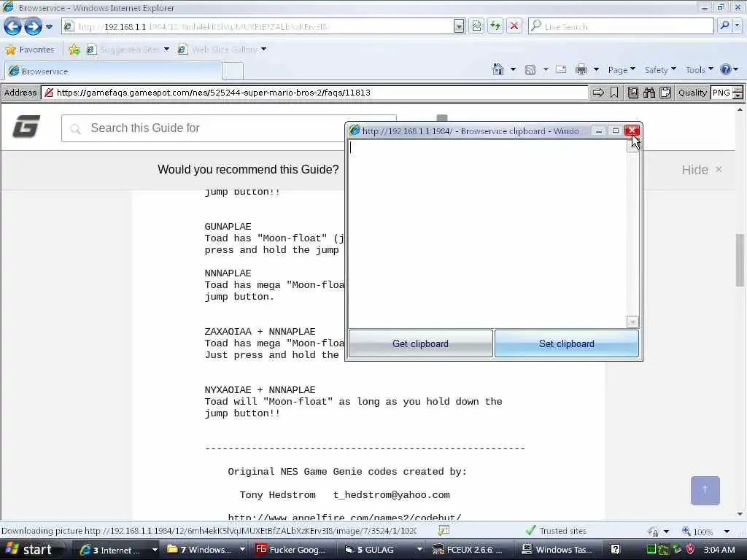Click the NYXAOIAE + NNNAPLAE code text
The width and height of the screenshot is (747, 560).
[260, 390]
